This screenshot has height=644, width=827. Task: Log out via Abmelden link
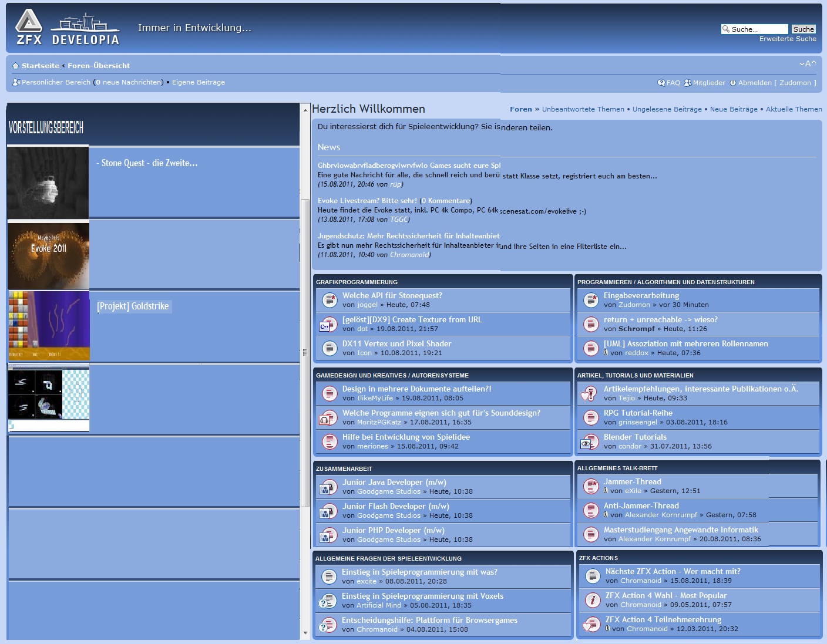(x=755, y=83)
